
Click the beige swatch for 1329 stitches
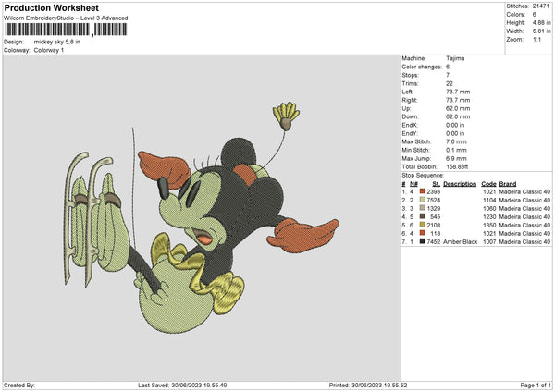(x=423, y=208)
